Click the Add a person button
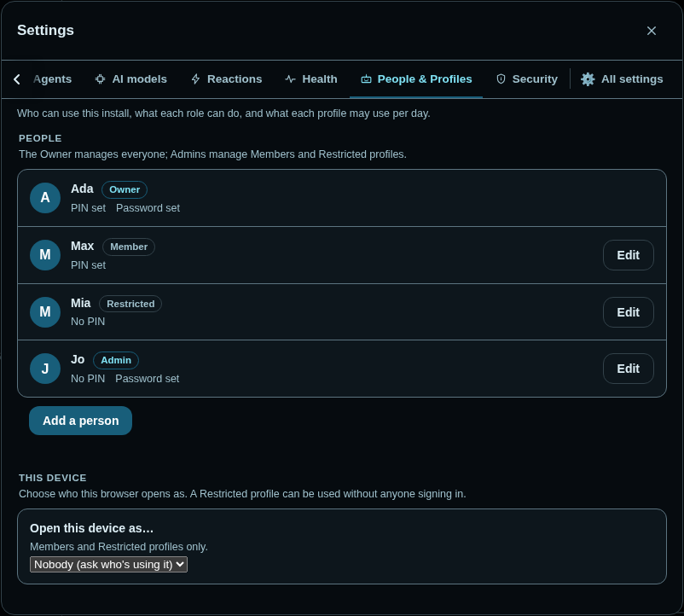The image size is (684, 616). [81, 421]
